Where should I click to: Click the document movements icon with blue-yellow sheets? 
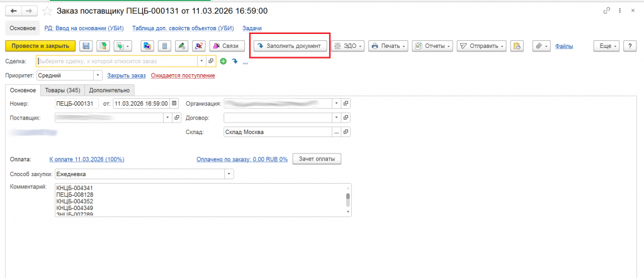[x=147, y=47]
